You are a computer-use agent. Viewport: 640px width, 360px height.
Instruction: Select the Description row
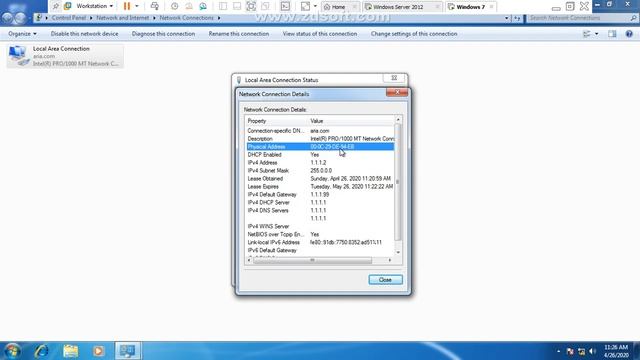tap(320, 139)
